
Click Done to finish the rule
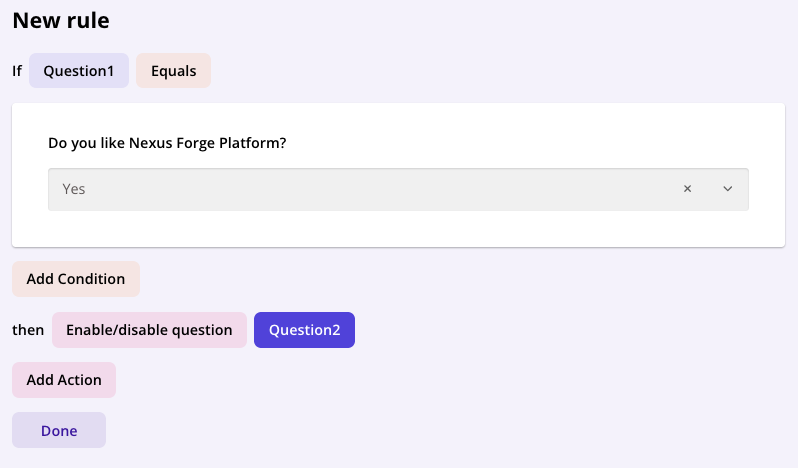pyautogui.click(x=59, y=430)
